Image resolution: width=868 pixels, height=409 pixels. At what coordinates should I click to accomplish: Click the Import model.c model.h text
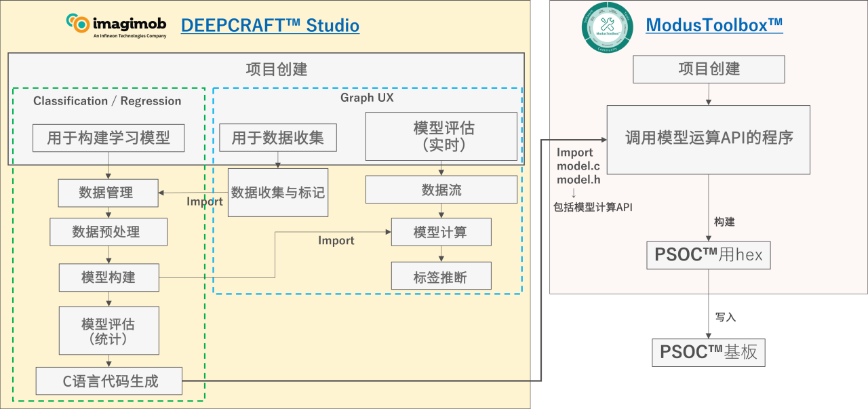coord(578,166)
